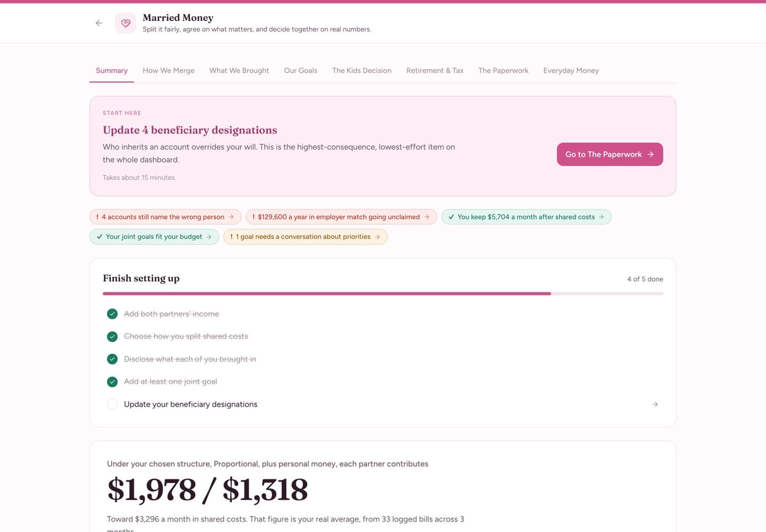Screen dimensions: 766x532
Task: Click checkmark for Choose how you split shared costs
Action: 112,337
